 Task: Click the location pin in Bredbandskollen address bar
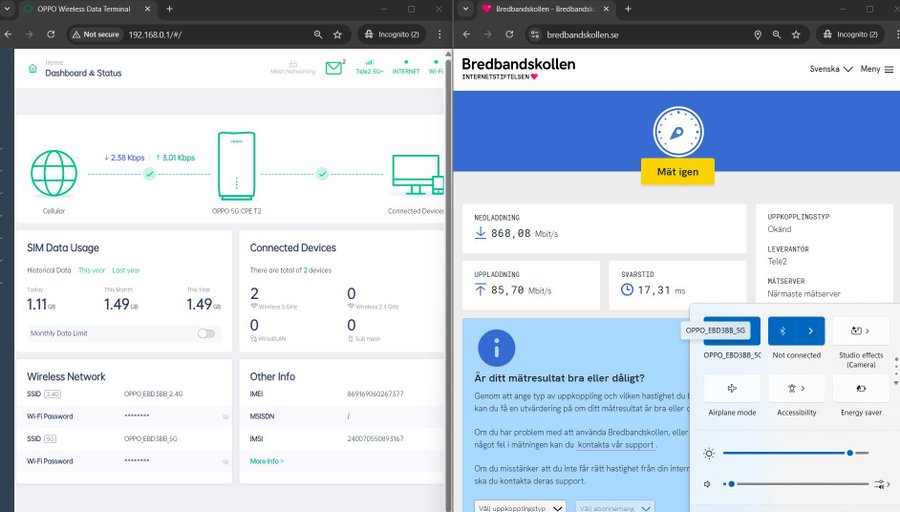pos(758,34)
